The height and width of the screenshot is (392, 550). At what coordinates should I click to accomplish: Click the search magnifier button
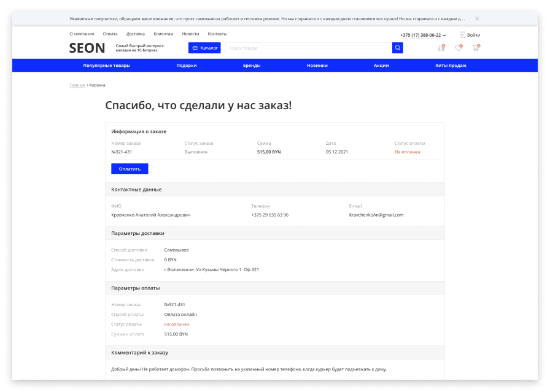(x=397, y=48)
